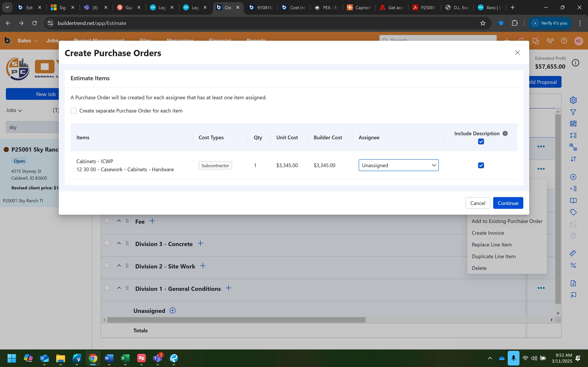This screenshot has height=367, width=588.
Task: Collapse the Division 3 - Concrete section
Action: click(x=119, y=243)
